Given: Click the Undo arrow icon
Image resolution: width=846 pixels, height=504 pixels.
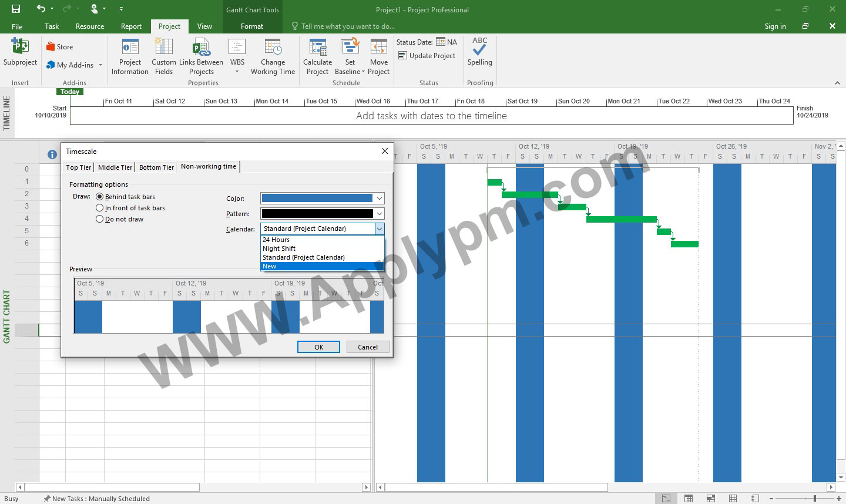Looking at the screenshot, I should pyautogui.click(x=41, y=9).
